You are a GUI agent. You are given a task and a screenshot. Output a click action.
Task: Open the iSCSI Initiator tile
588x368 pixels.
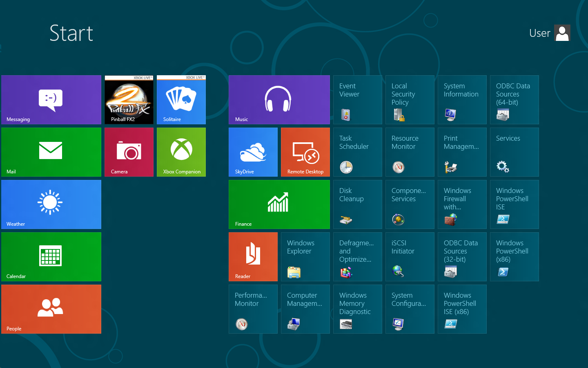(x=410, y=257)
